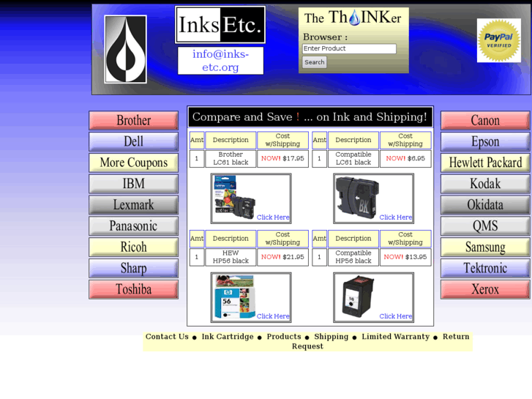Open the QMS brand page

485,225
